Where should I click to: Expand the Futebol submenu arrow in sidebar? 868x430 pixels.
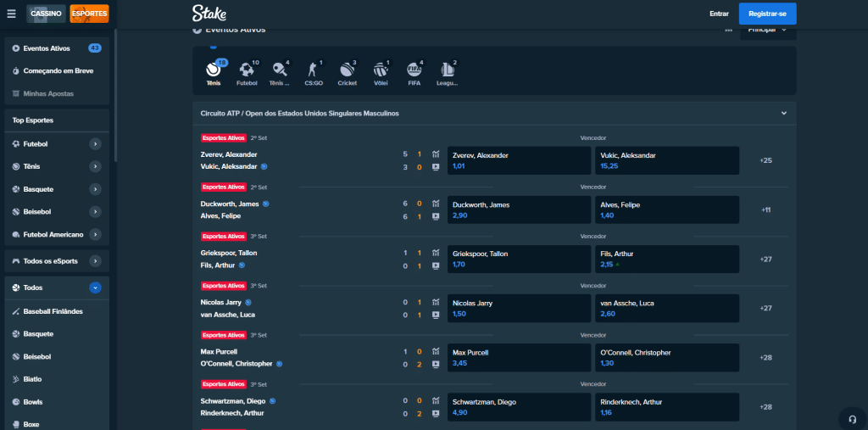[95, 144]
